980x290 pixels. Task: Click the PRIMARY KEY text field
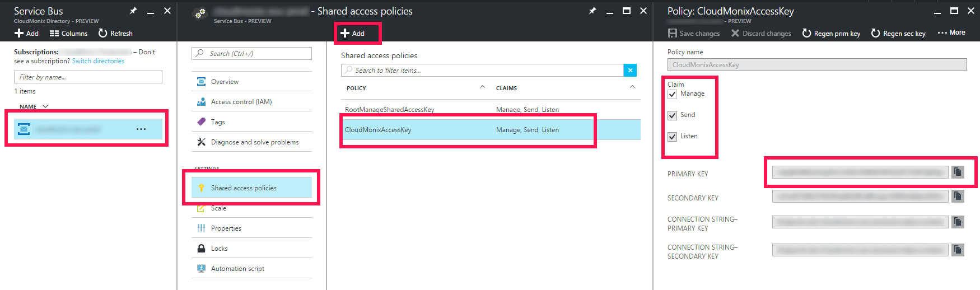click(x=860, y=172)
